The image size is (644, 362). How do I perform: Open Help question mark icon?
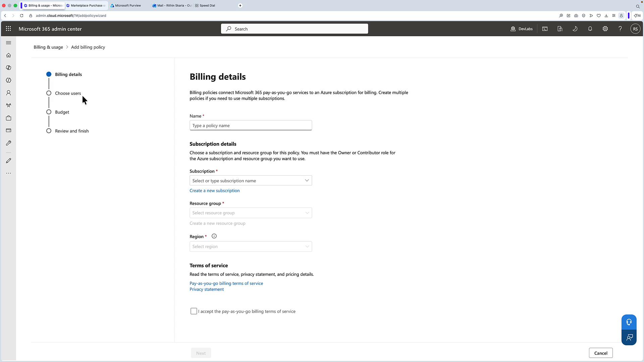[x=620, y=29]
